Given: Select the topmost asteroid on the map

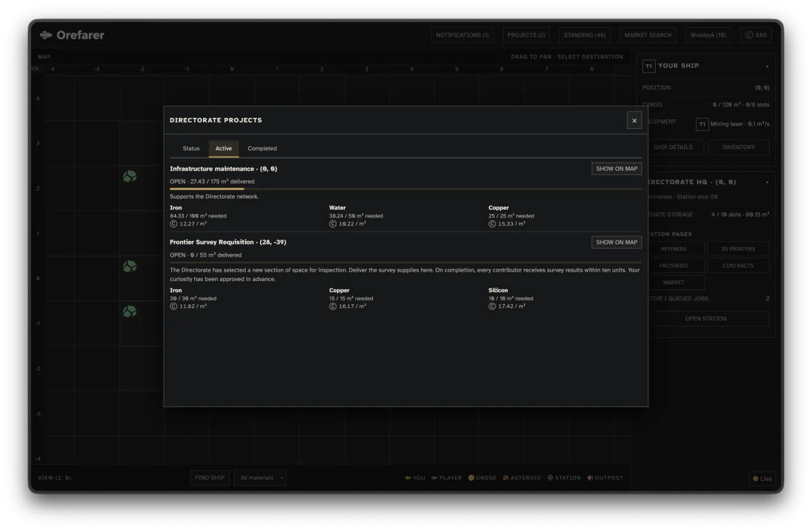Looking at the screenshot, I should pos(130,176).
